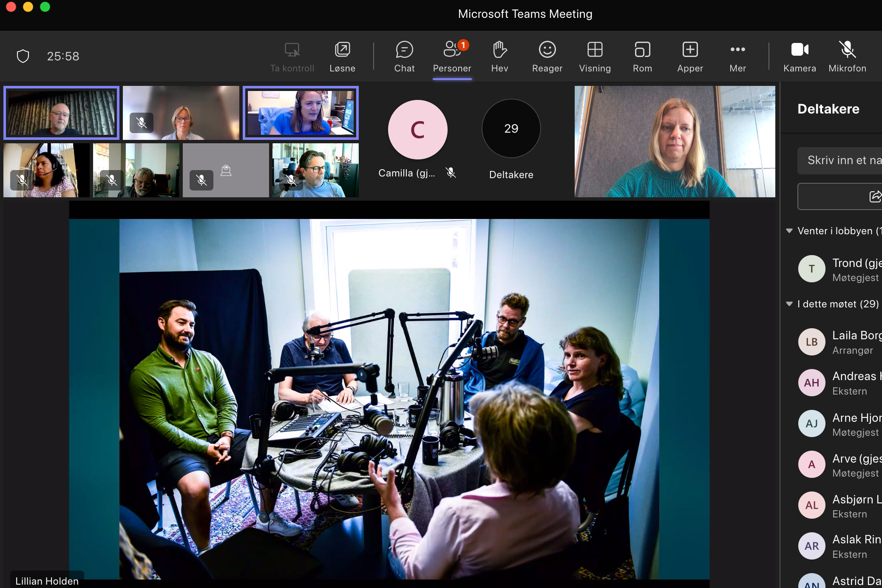Click the shield security icon

pos(23,56)
